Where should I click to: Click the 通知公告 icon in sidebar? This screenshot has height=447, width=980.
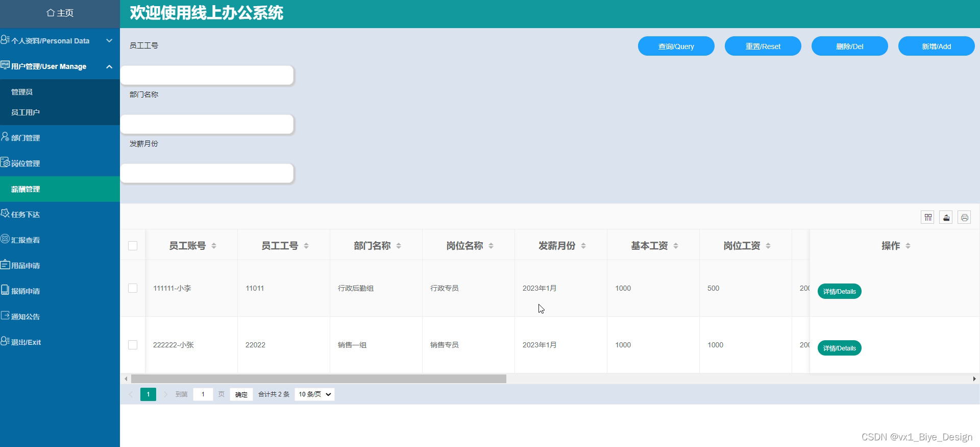pyautogui.click(x=5, y=315)
